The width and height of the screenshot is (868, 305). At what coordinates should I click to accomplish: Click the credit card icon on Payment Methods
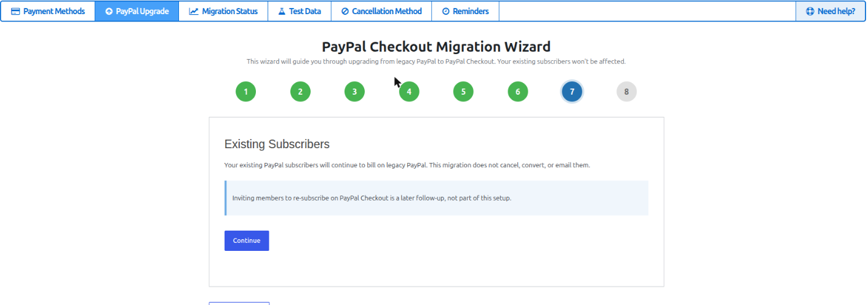point(15,11)
